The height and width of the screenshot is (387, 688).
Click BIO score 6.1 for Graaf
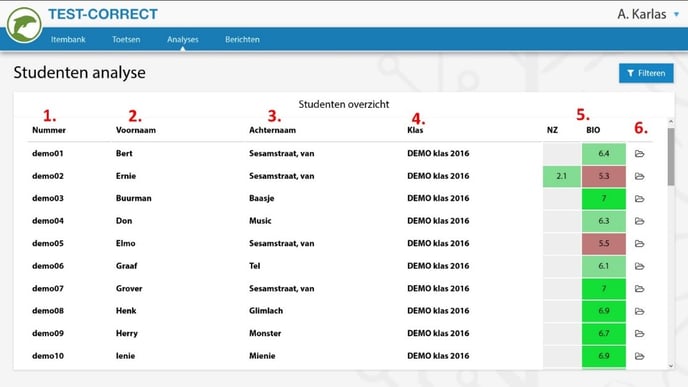[604, 266]
